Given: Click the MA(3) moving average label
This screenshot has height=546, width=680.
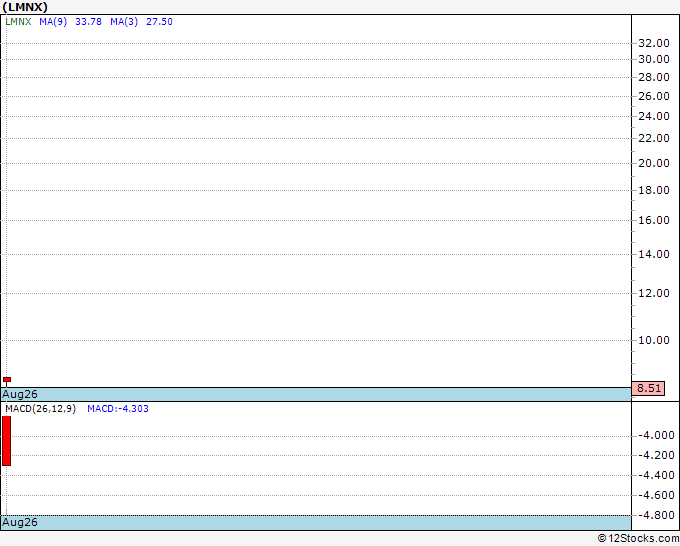Looking at the screenshot, I should (x=124, y=22).
